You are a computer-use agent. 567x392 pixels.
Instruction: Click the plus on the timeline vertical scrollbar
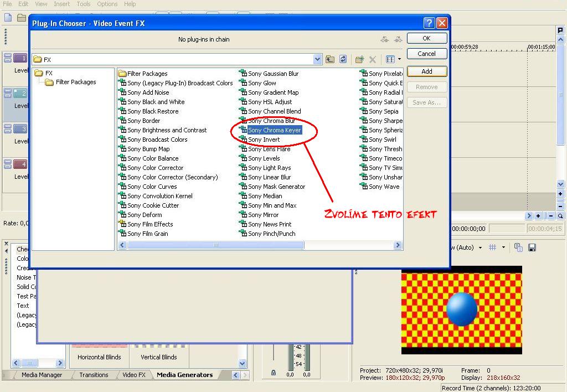[560, 194]
